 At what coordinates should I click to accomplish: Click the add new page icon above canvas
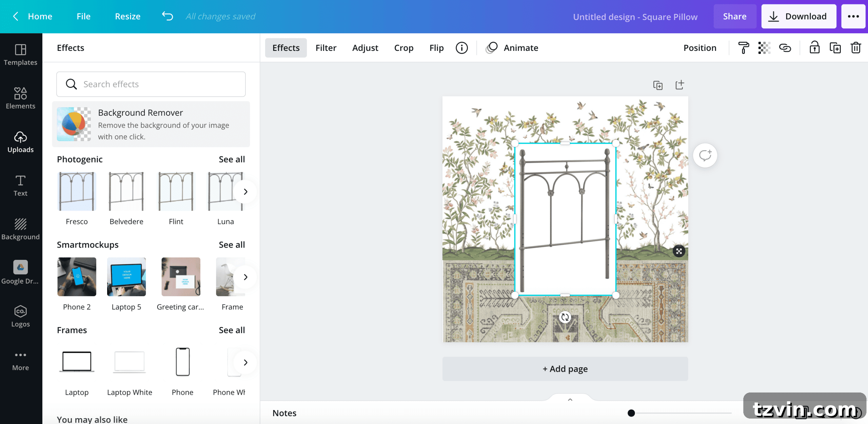[x=679, y=85]
